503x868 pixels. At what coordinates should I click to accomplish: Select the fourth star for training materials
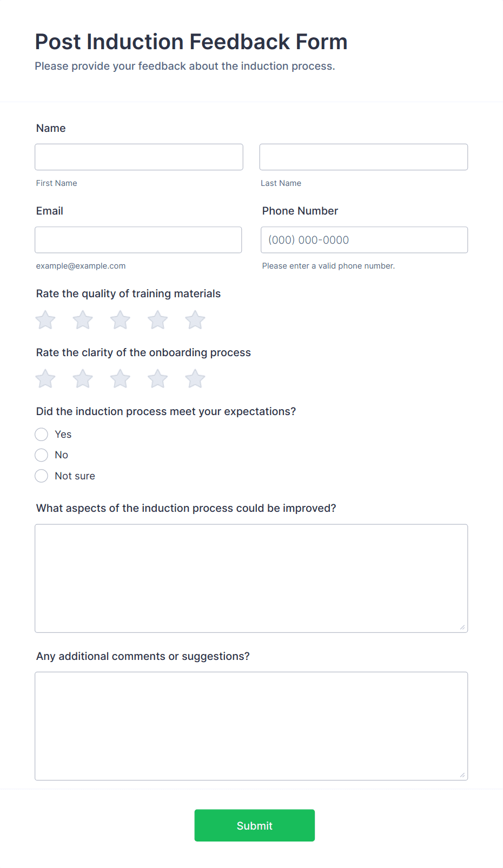pos(157,319)
